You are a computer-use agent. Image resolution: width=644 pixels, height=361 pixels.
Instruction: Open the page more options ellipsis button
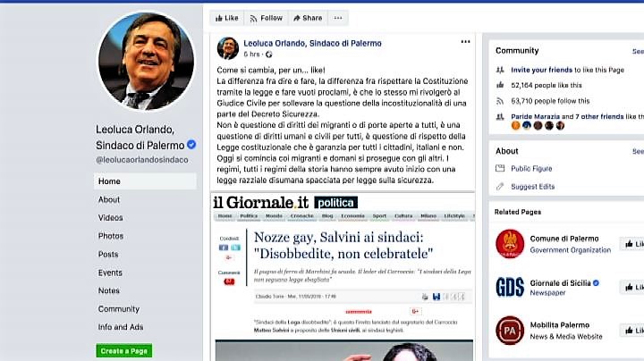coord(338,18)
